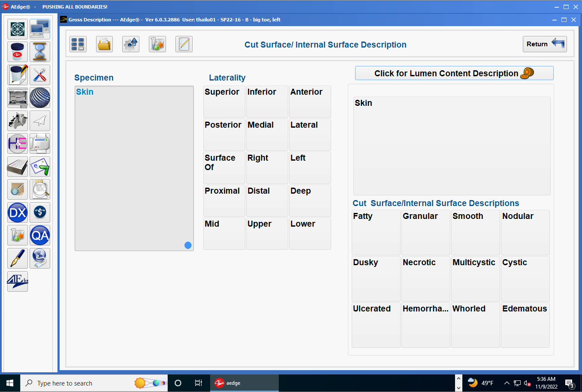
Task: Select the Right laterality tile
Action: pos(267,168)
